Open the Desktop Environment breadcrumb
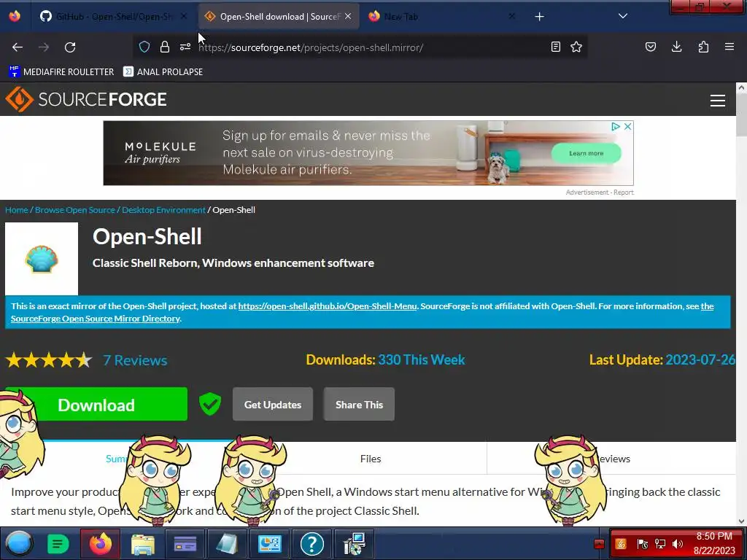 pyautogui.click(x=164, y=210)
